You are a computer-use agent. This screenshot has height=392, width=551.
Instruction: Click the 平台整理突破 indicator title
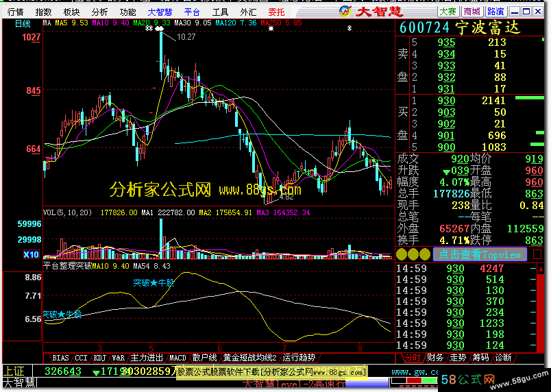click(67, 267)
